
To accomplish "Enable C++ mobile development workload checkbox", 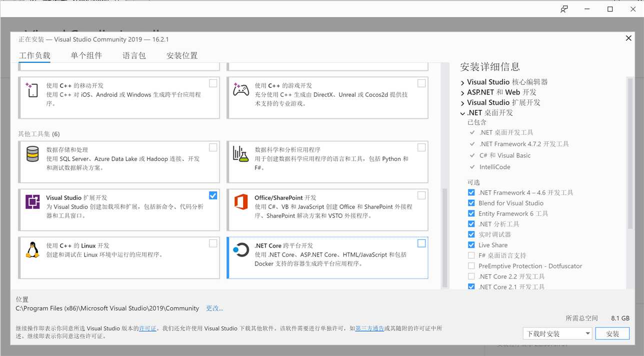I will [x=213, y=83].
